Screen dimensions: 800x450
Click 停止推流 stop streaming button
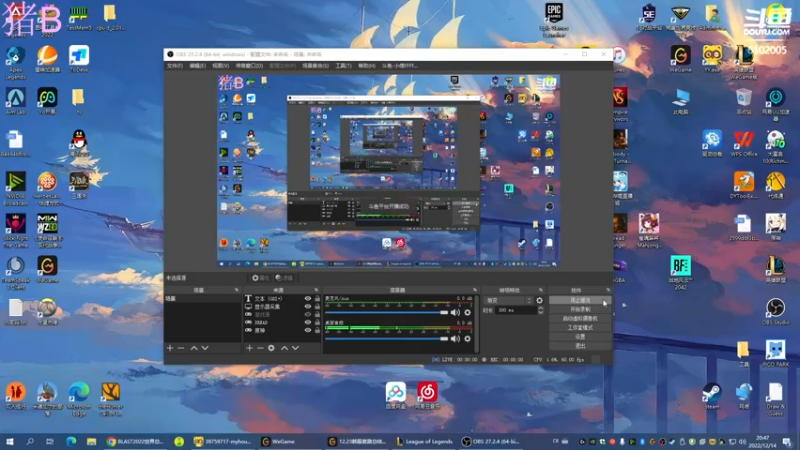(580, 301)
